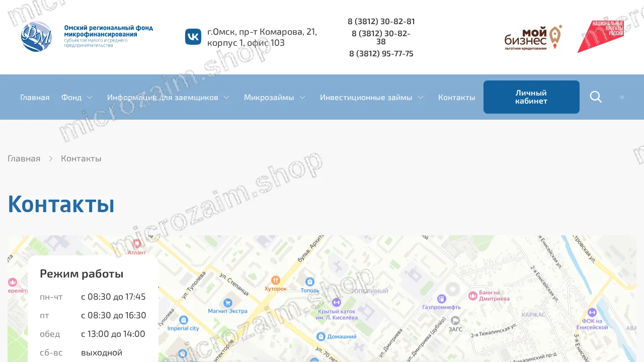The height and width of the screenshot is (362, 644).
Task: Click the пн-чт hours с 08:30 до 17:45
Action: pos(113,297)
